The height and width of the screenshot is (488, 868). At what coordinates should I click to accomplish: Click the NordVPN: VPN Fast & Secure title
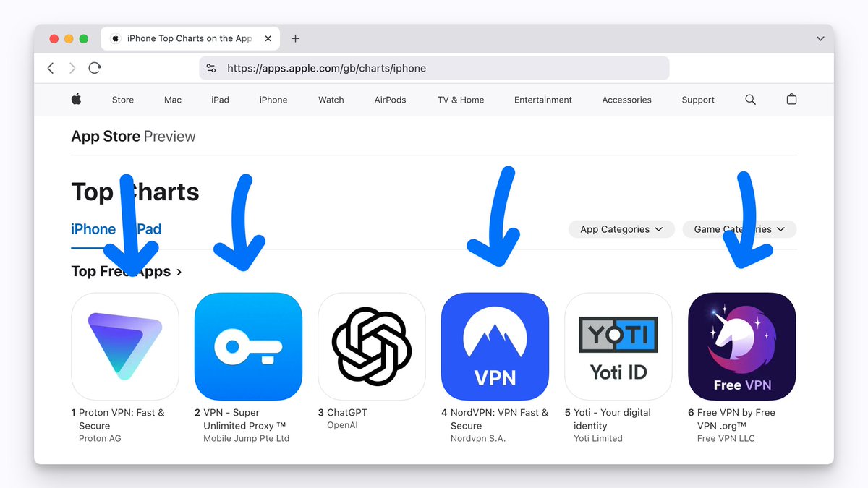(499, 419)
